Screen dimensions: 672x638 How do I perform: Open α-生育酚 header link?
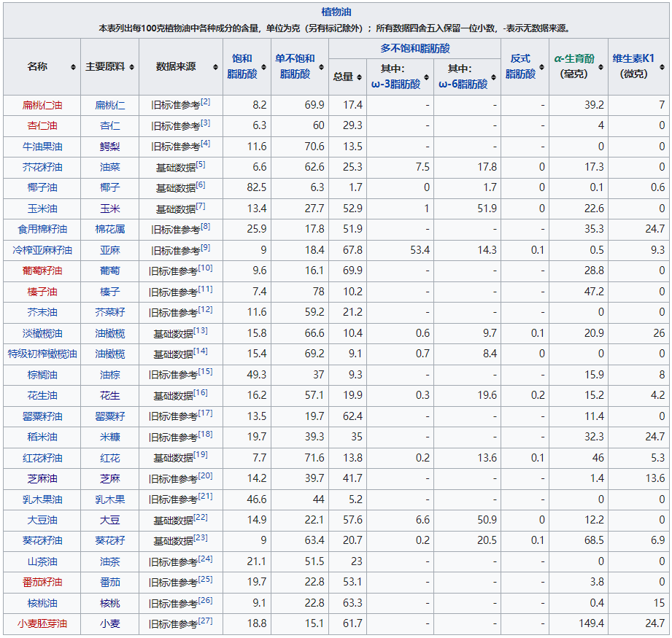(574, 58)
